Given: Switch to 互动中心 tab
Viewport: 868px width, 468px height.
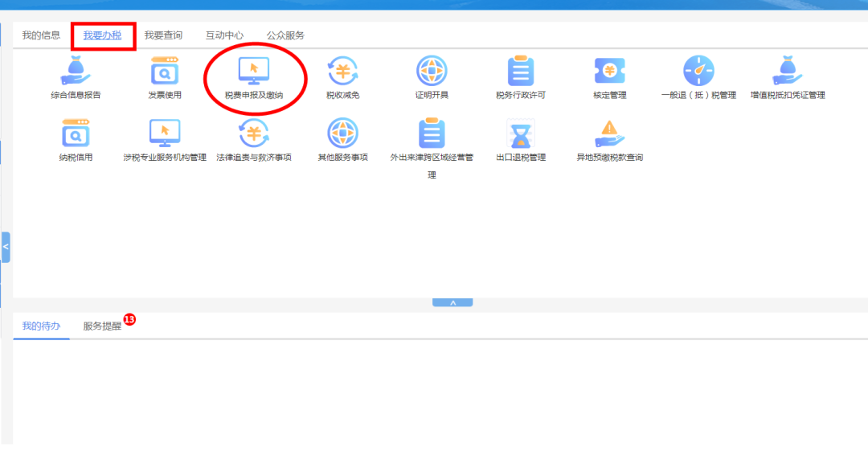Looking at the screenshot, I should (x=224, y=35).
